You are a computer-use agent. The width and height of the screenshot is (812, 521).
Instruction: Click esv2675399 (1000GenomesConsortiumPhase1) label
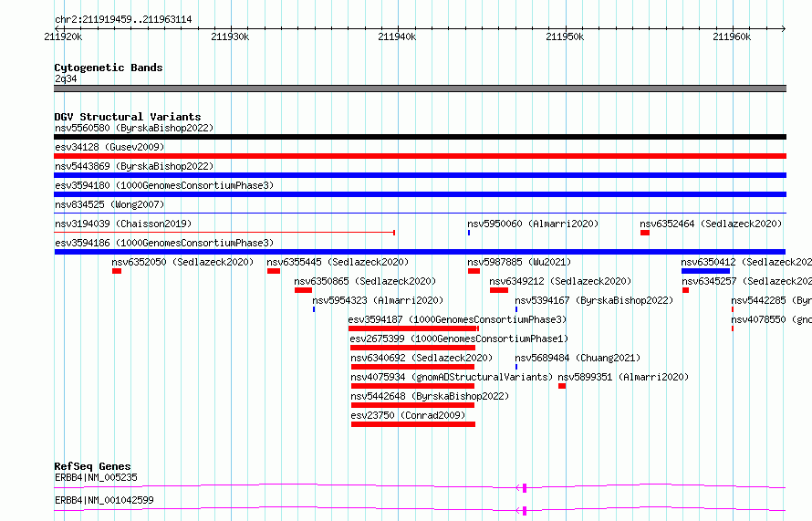point(459,339)
